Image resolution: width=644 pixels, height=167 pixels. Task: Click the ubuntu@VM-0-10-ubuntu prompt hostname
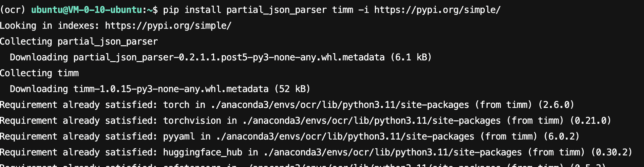tap(87, 10)
